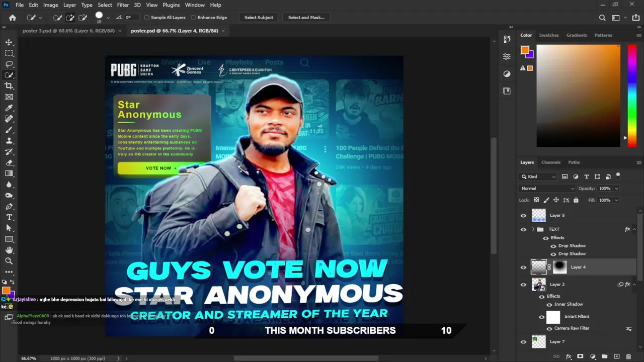Select the Pen tool
The image size is (644, 362).
(9, 207)
